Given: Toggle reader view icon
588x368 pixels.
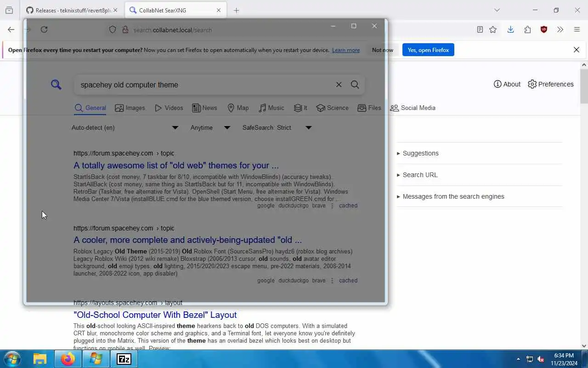Looking at the screenshot, I should 480,29.
